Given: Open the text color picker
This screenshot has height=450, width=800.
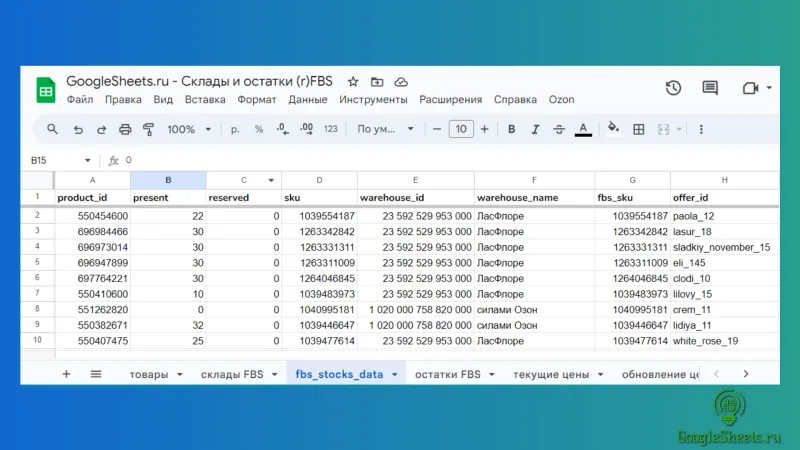Looking at the screenshot, I should pos(584,129).
